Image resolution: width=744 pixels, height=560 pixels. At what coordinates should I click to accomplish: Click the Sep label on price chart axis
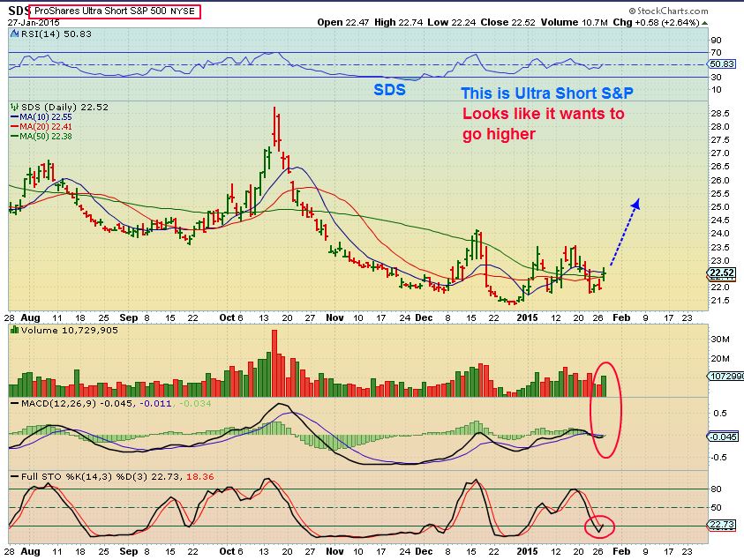[128, 317]
